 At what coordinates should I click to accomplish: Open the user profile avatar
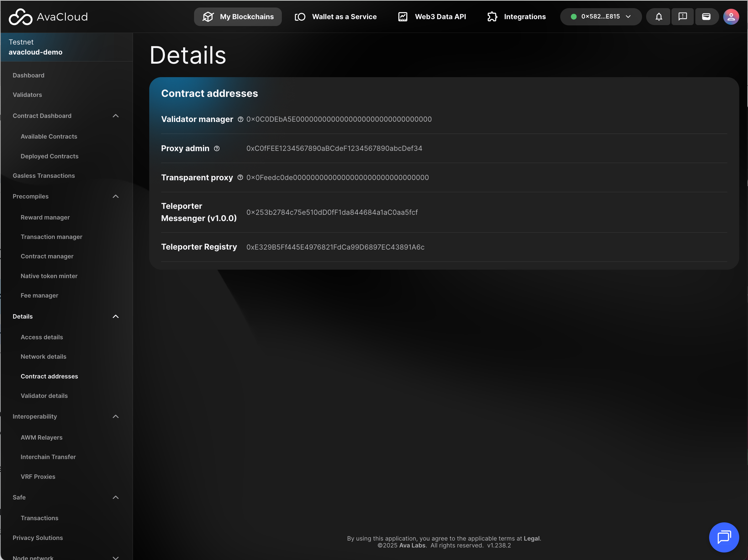pos(731,17)
